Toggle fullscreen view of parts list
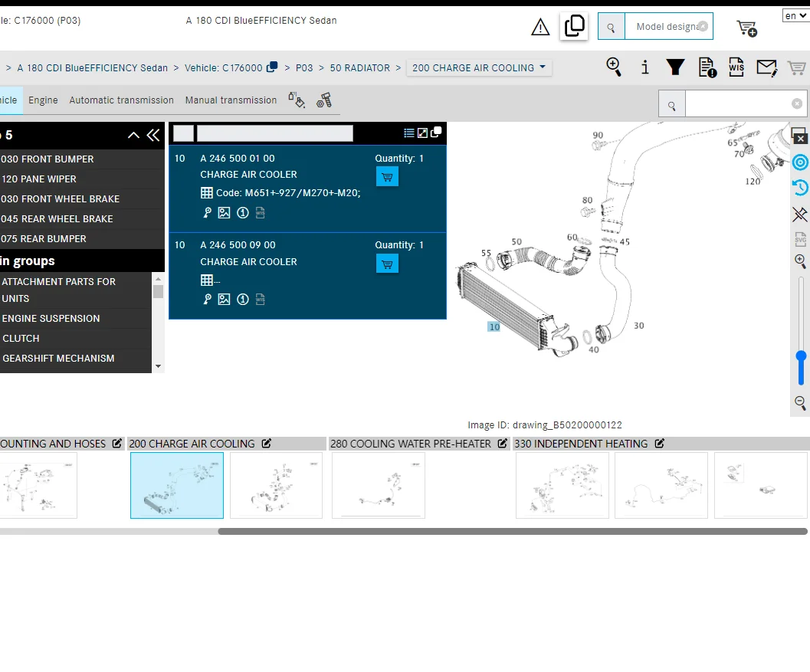 (x=422, y=133)
